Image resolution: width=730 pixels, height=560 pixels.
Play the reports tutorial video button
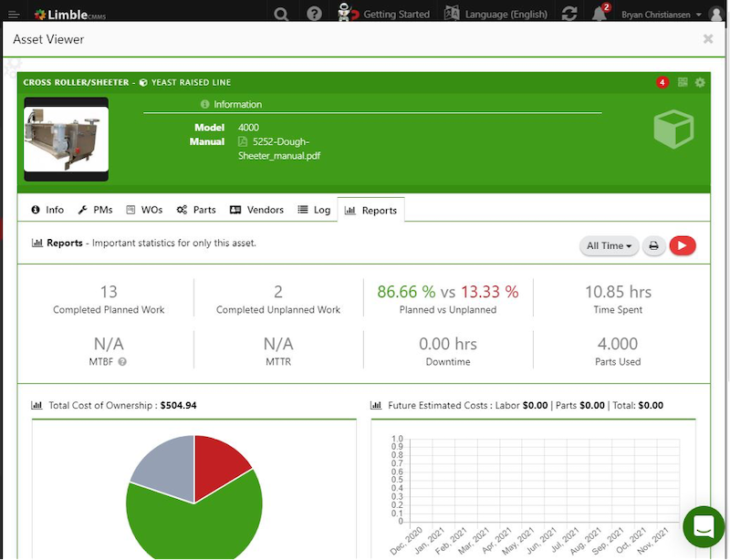pyautogui.click(x=683, y=245)
